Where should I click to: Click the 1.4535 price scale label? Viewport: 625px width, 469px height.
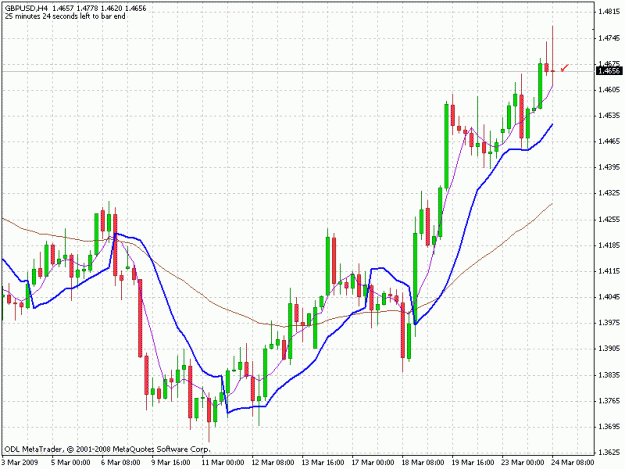click(x=609, y=116)
